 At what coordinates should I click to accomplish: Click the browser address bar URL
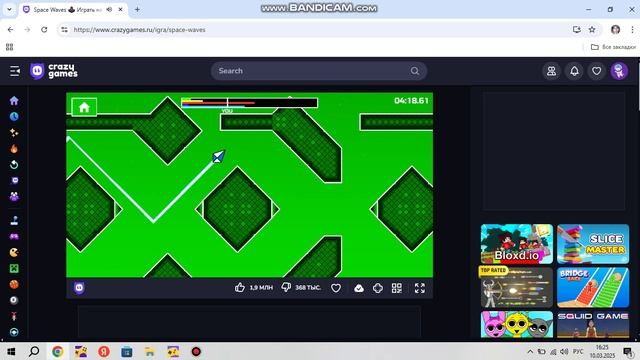coord(140,30)
